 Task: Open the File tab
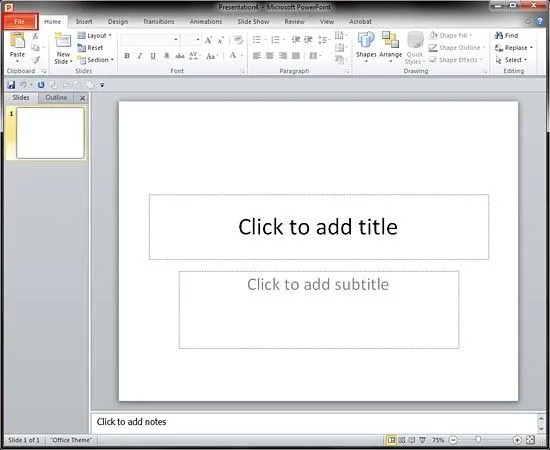click(x=20, y=22)
